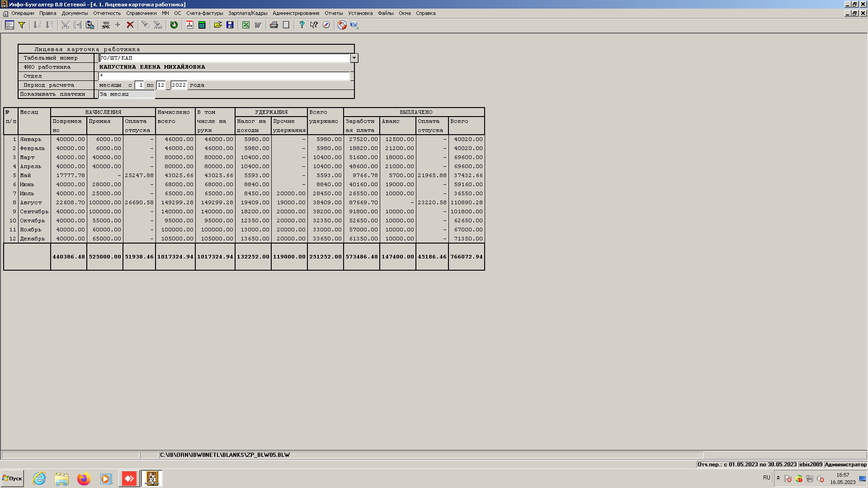Click the blue question mark help icon
The width and height of the screenshot is (868, 488).
(x=302, y=25)
